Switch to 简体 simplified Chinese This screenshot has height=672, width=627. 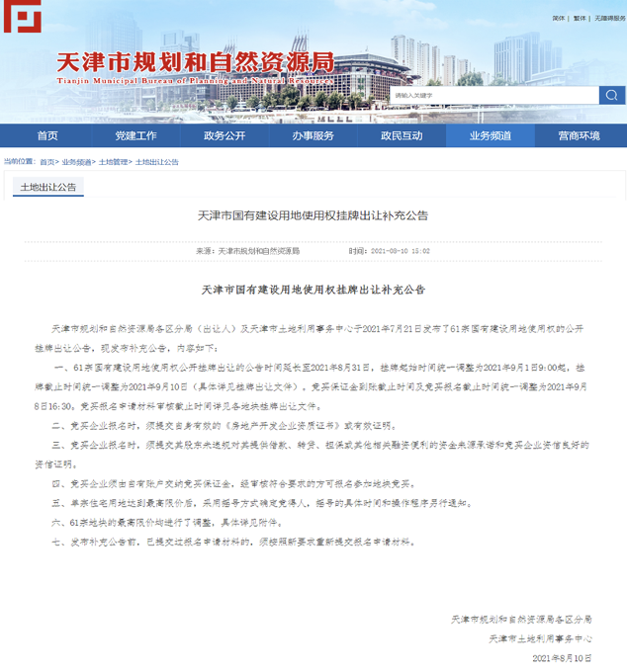[559, 19]
